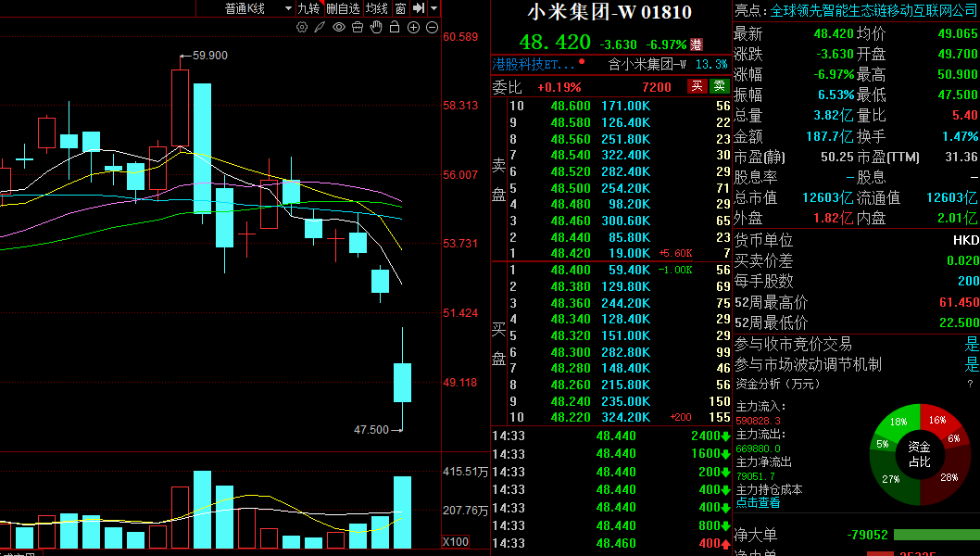The height and width of the screenshot is (556, 980).
Task: Toggle the 九转 indicator
Action: (x=308, y=8)
